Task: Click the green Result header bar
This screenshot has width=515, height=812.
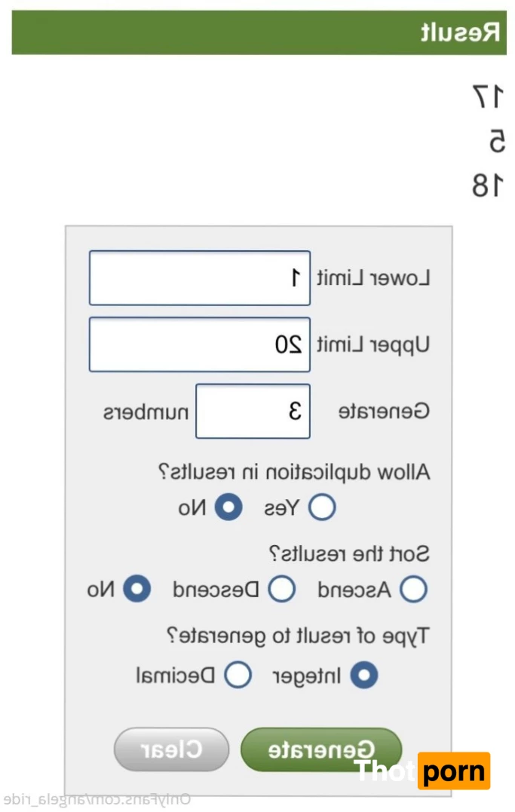Action: point(259,33)
